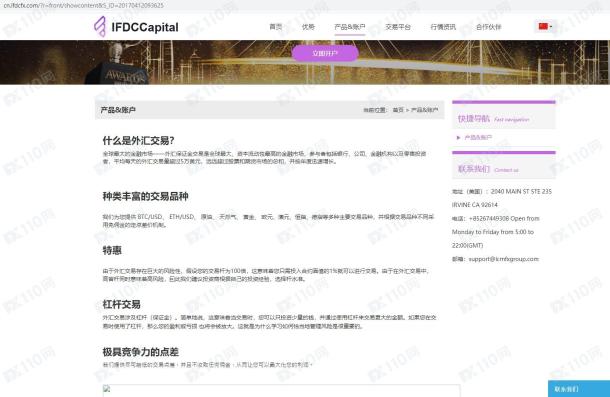Click the IFDCCapital logo
This screenshot has height=397, width=610.
[x=136, y=27]
